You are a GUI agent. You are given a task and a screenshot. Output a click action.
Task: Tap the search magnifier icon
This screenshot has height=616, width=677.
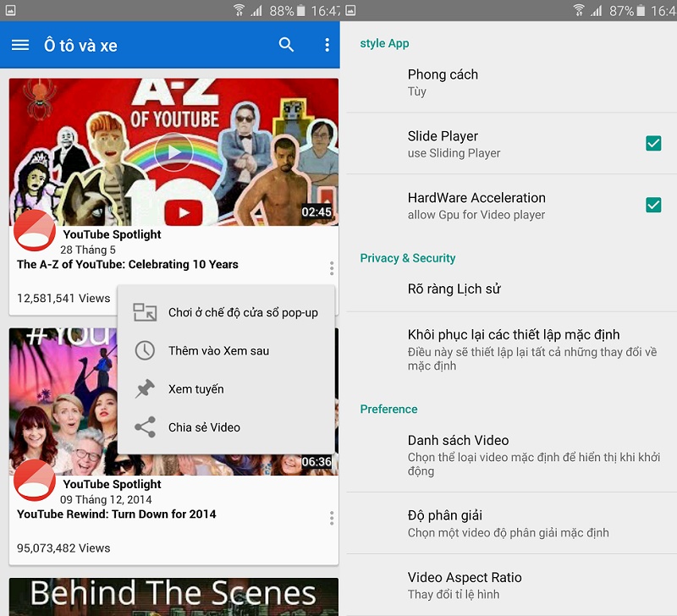click(286, 45)
